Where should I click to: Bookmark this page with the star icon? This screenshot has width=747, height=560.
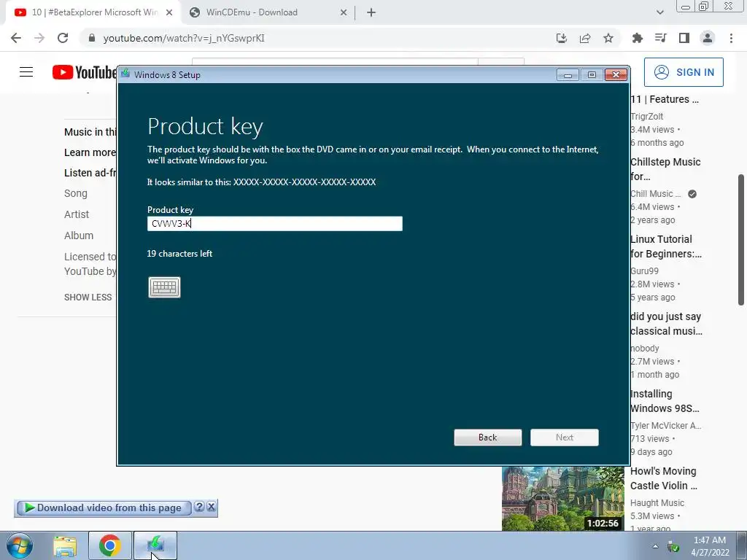tap(608, 38)
